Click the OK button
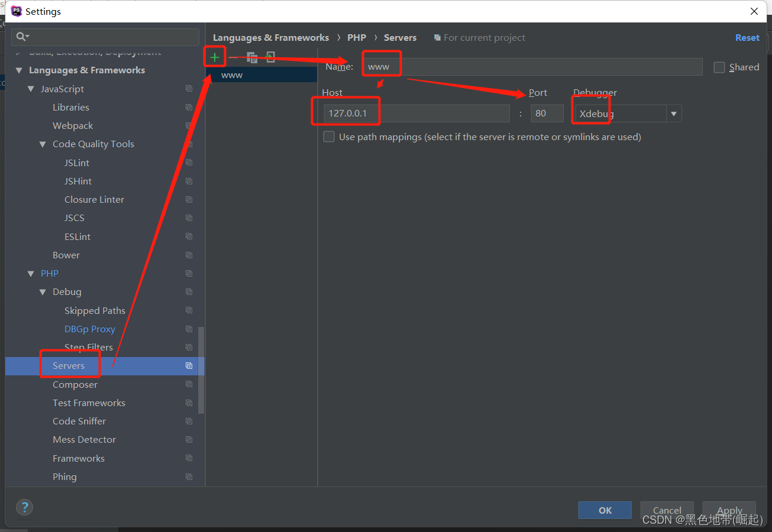This screenshot has height=532, width=772. pos(605,510)
